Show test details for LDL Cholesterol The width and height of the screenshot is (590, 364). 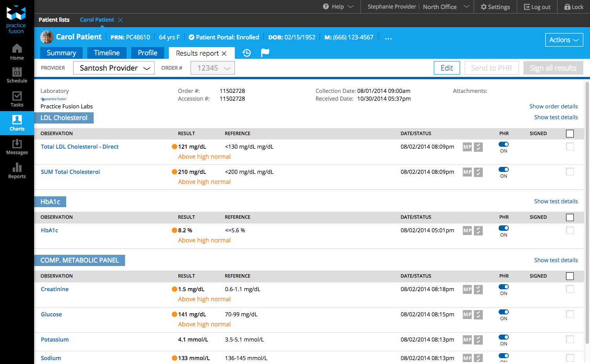tap(556, 117)
